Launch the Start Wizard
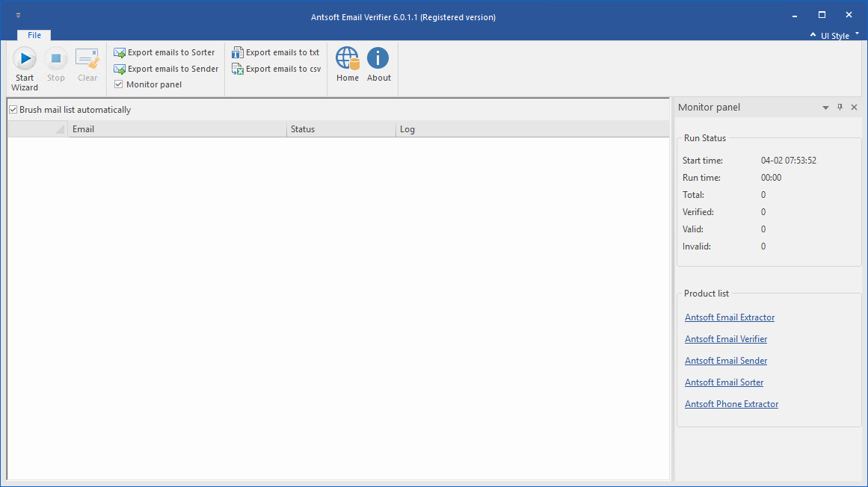Screen dimensions: 868x487 click(x=25, y=69)
